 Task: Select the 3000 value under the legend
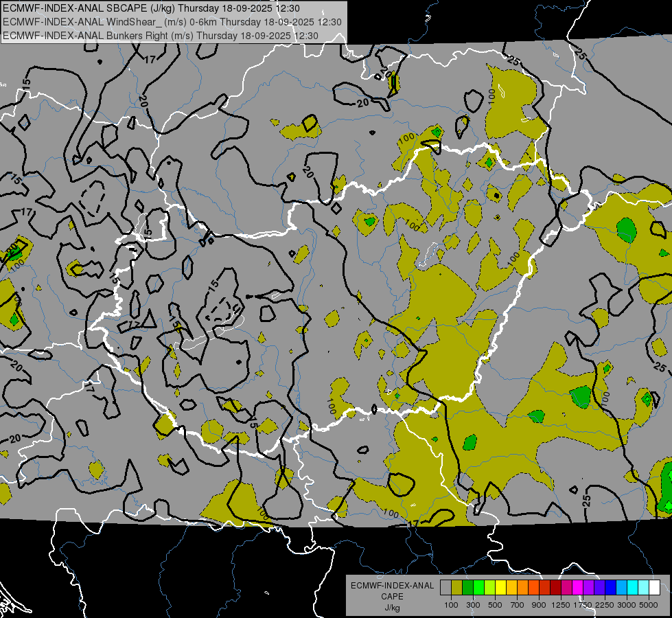[626, 605]
